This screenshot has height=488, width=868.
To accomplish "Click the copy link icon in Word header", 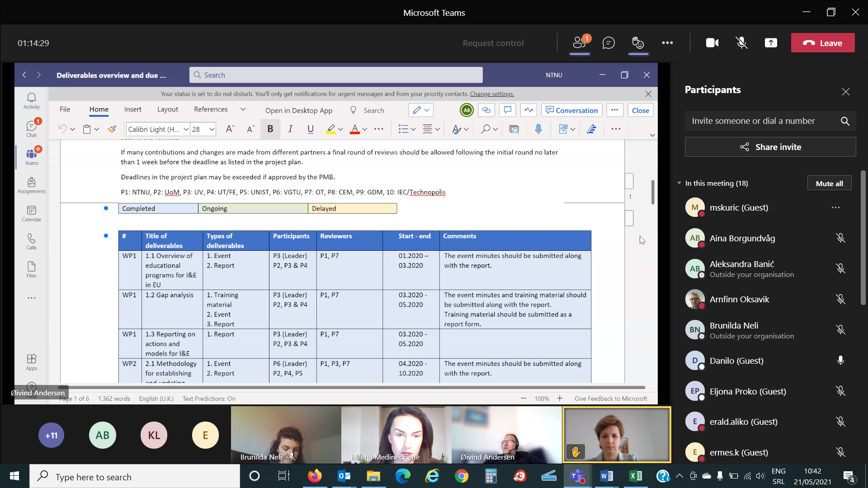I will 486,110.
